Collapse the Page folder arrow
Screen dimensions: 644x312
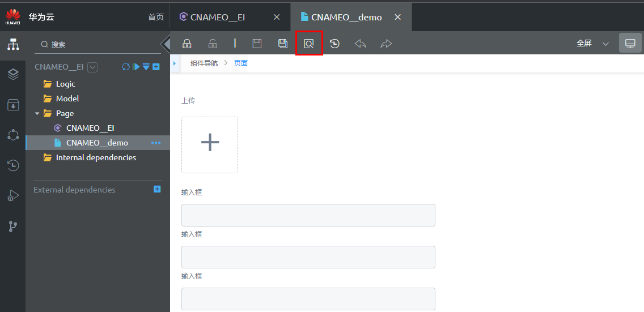click(x=37, y=114)
